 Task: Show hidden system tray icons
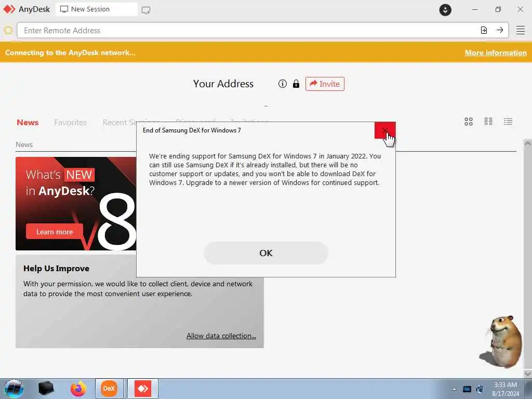click(454, 390)
